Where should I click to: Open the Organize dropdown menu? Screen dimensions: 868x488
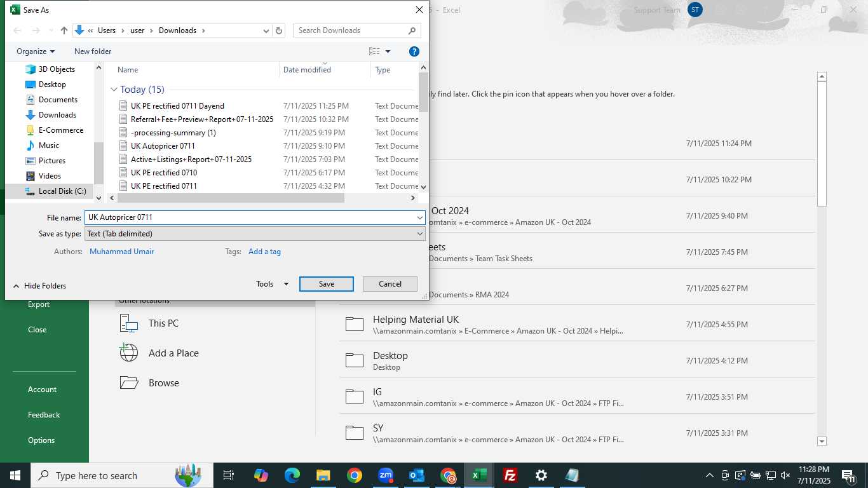36,51
